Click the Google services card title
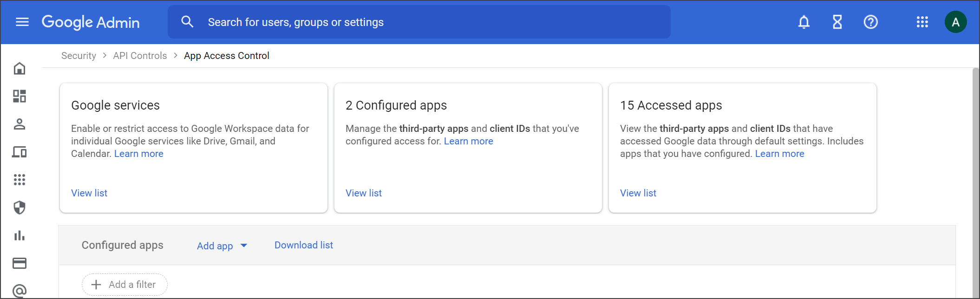This screenshot has height=299, width=980. pos(116,105)
